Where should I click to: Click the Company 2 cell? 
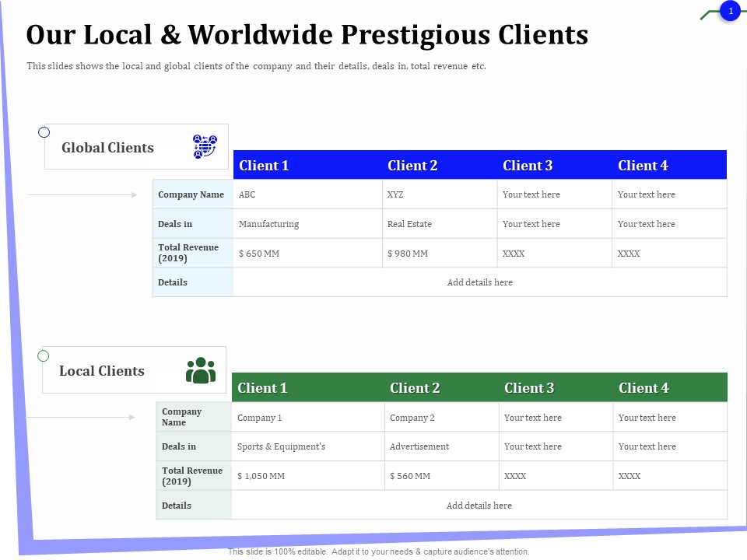click(x=442, y=417)
